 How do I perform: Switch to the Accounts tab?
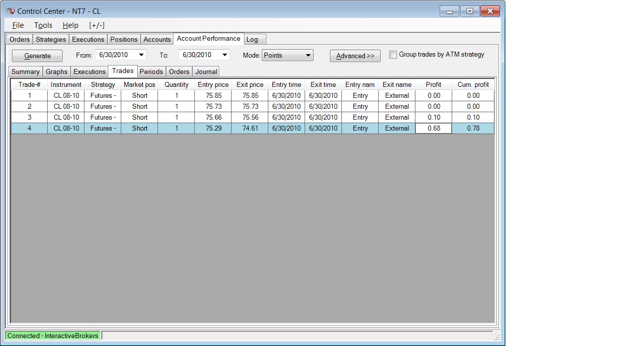tap(157, 39)
